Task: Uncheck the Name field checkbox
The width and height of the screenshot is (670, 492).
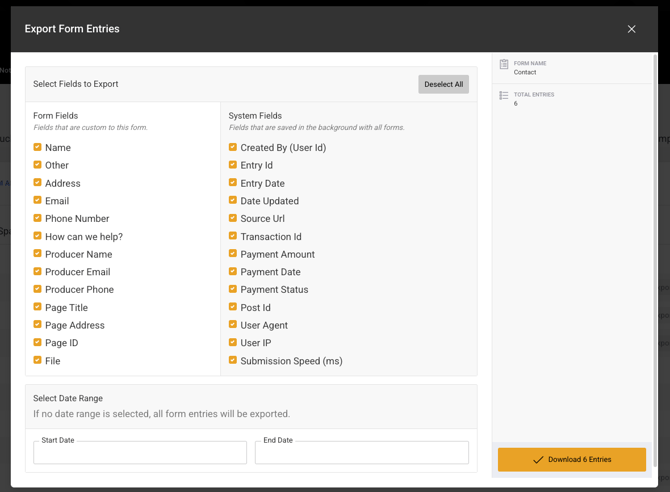Action: pos(37,147)
